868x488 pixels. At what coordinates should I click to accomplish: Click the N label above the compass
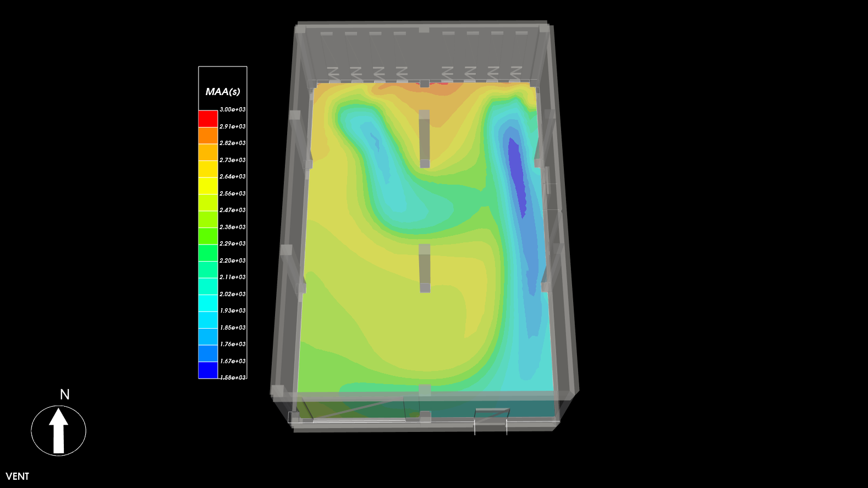(64, 395)
